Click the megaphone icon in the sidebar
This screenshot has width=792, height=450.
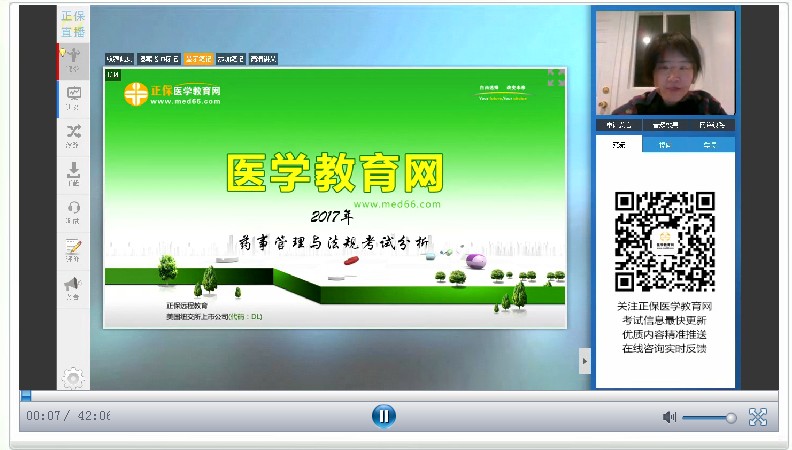[73, 287]
